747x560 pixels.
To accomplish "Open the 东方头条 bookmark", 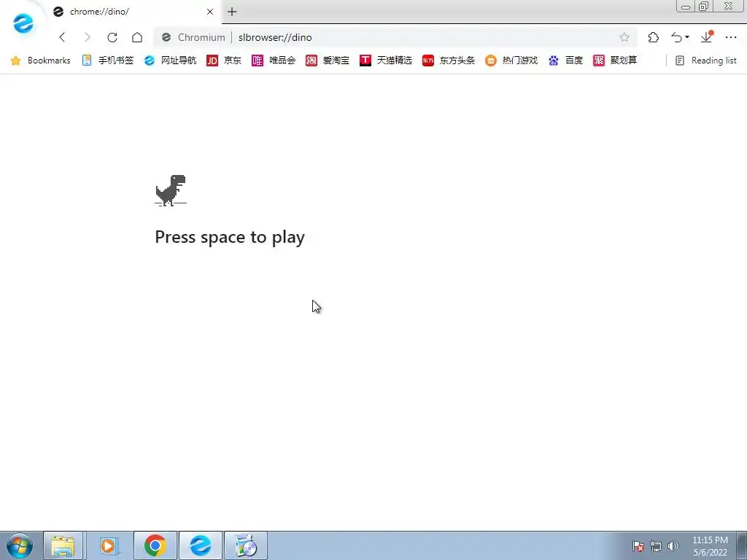I will pos(449,61).
